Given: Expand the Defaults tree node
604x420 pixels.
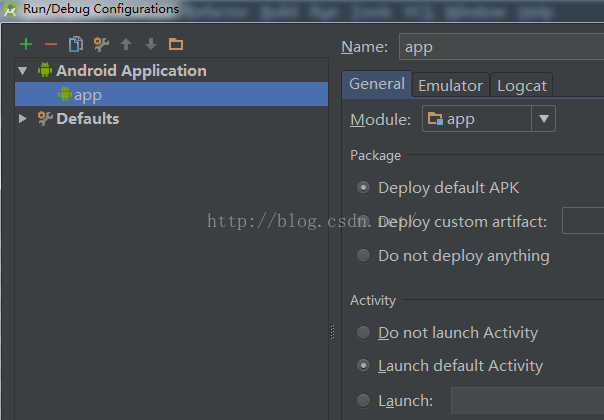Looking at the screenshot, I should pos(23,119).
